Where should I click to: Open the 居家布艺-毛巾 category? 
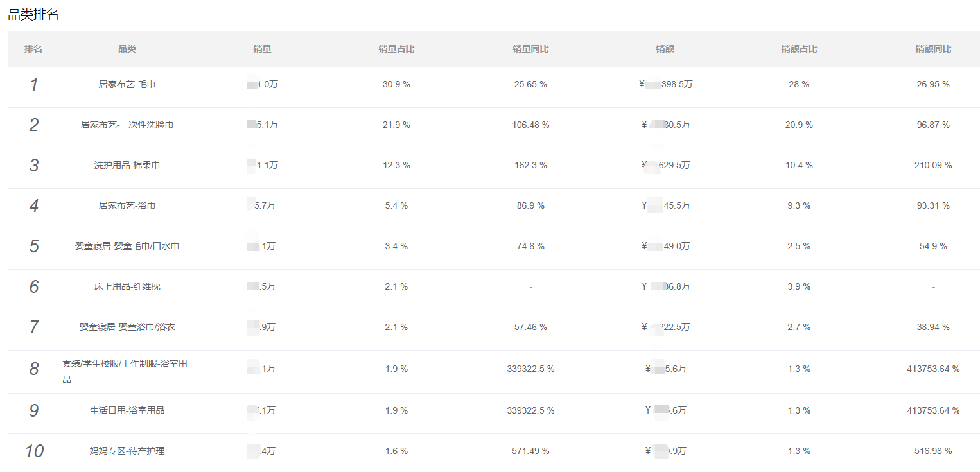(x=127, y=84)
